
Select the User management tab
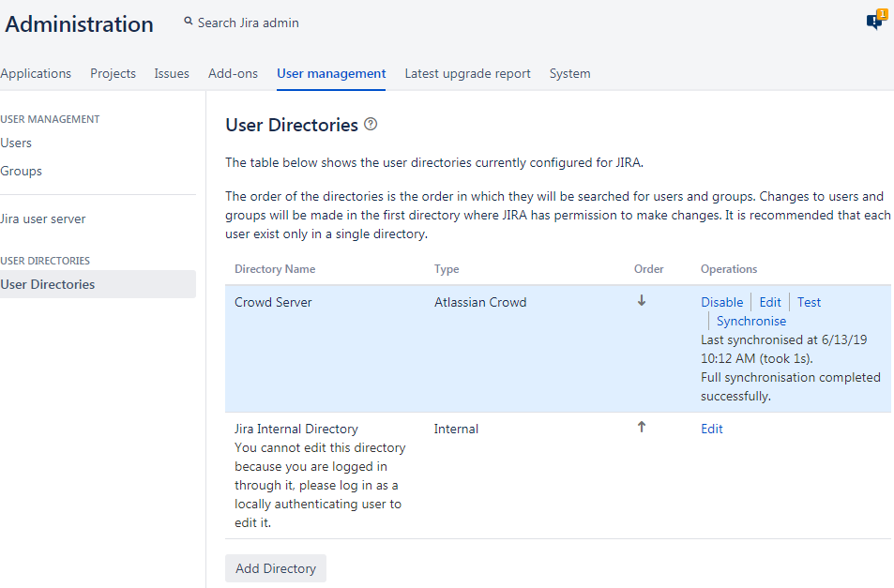coord(331,73)
